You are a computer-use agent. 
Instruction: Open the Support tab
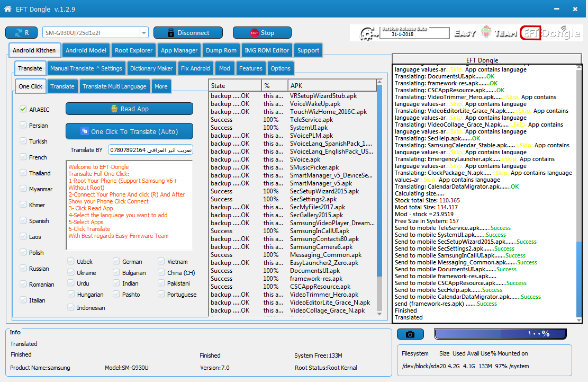point(308,50)
